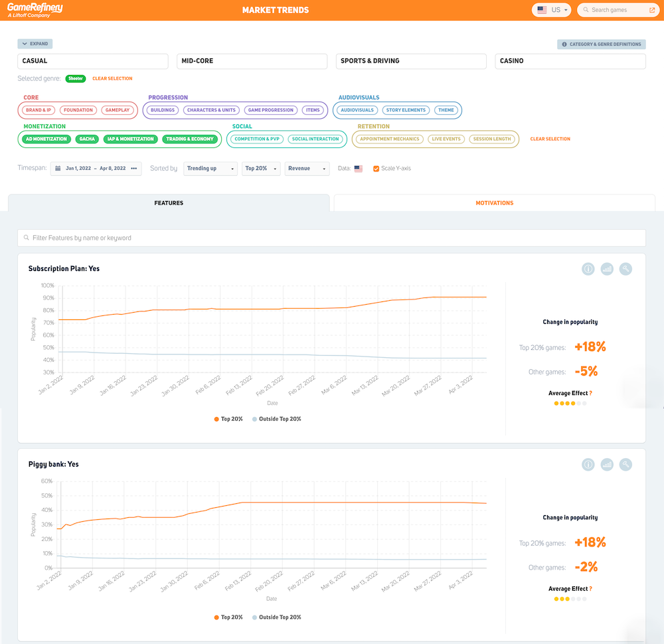Open the Casino category box
The width and height of the screenshot is (664, 644).
(x=570, y=61)
